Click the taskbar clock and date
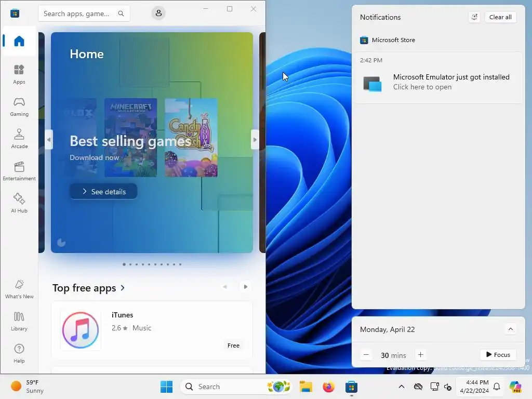 click(474, 387)
